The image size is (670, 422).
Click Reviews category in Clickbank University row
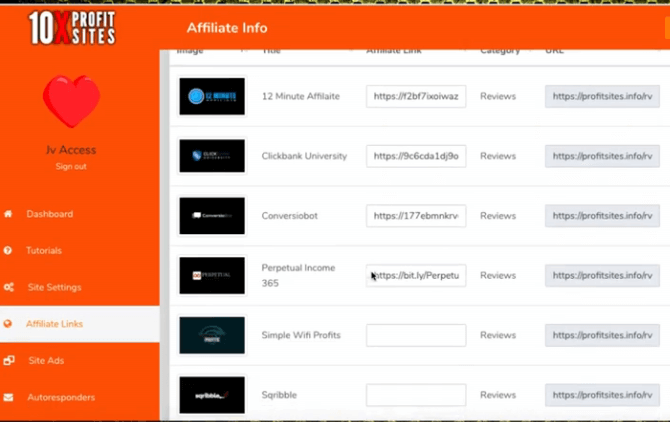(x=498, y=156)
